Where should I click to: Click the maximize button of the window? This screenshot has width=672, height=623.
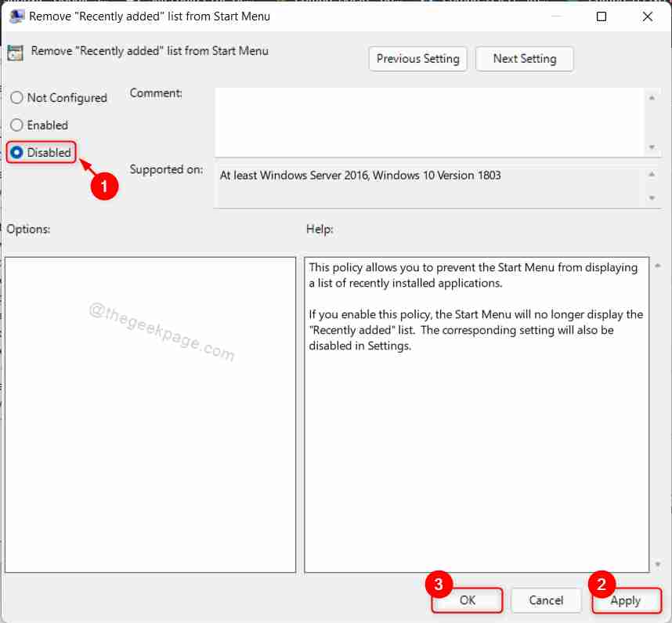(x=602, y=16)
